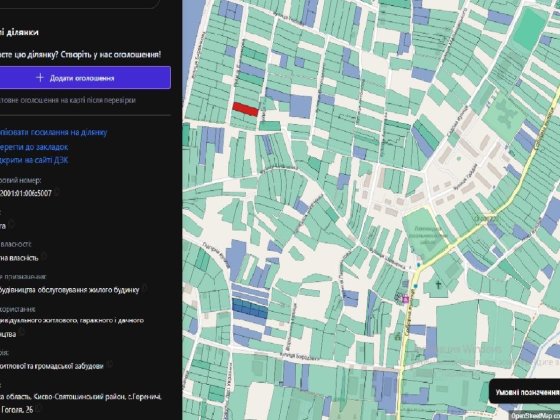560x420 pixels.
Task: Click the plus icon in Додати оголошення button
Action: (x=40, y=78)
